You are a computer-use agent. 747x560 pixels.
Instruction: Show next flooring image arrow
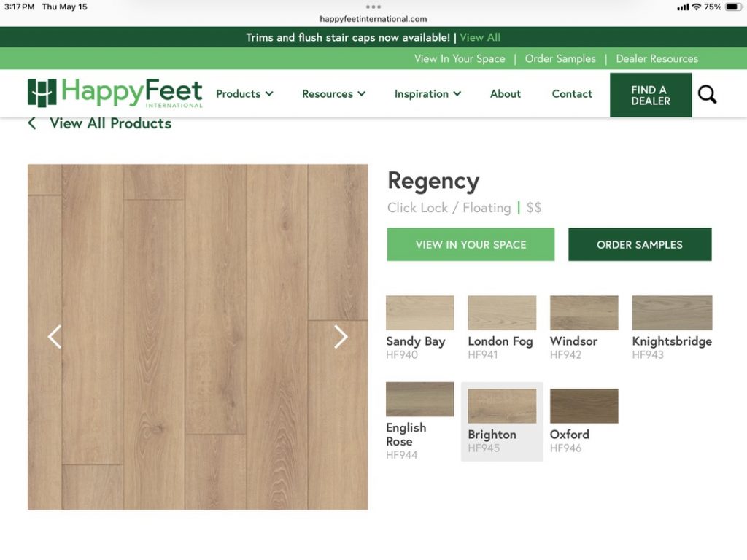[x=341, y=337]
